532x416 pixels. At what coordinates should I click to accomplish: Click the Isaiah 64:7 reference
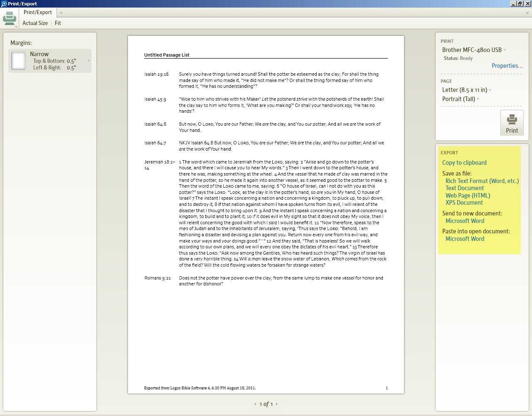pos(155,143)
